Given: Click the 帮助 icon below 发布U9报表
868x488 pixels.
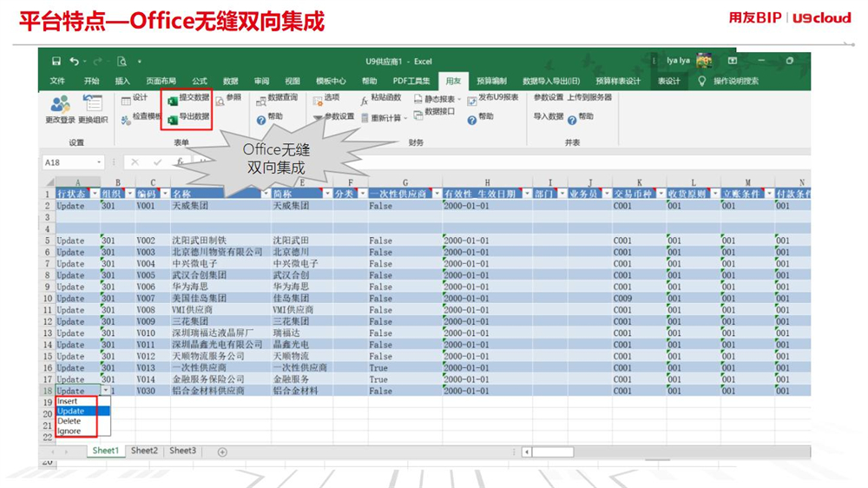Looking at the screenshot, I should click(471, 120).
